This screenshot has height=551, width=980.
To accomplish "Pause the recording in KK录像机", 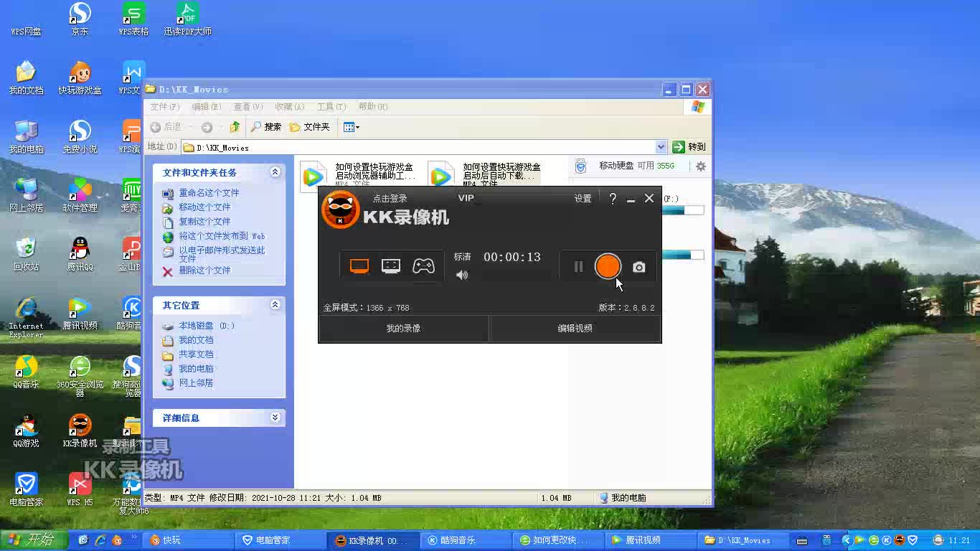I will click(x=578, y=267).
